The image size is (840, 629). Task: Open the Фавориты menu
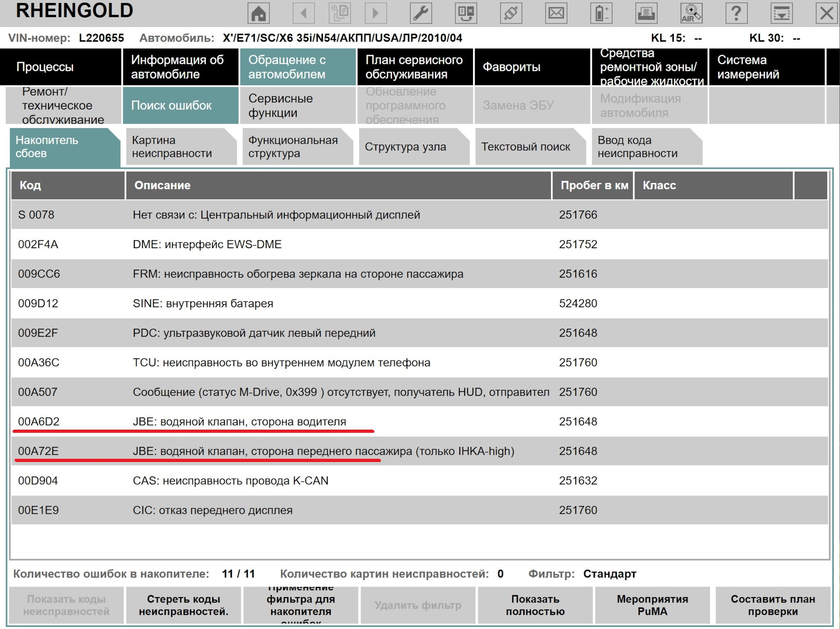pyautogui.click(x=532, y=67)
